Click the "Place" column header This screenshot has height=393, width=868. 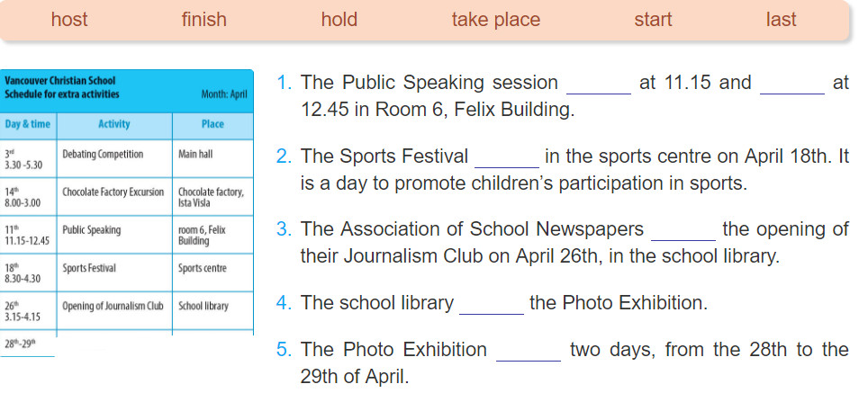(x=212, y=125)
